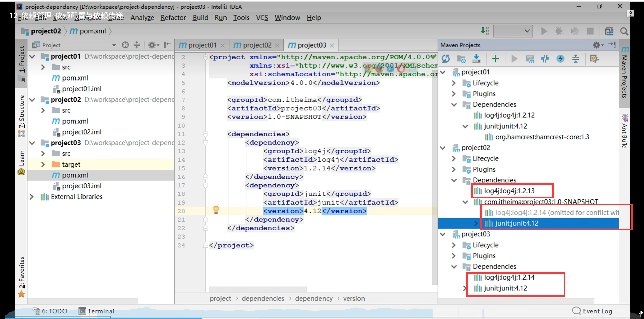Viewport: 644px width, 319px height.
Task: Click Add Maven Projects plus icon
Action: [495, 59]
